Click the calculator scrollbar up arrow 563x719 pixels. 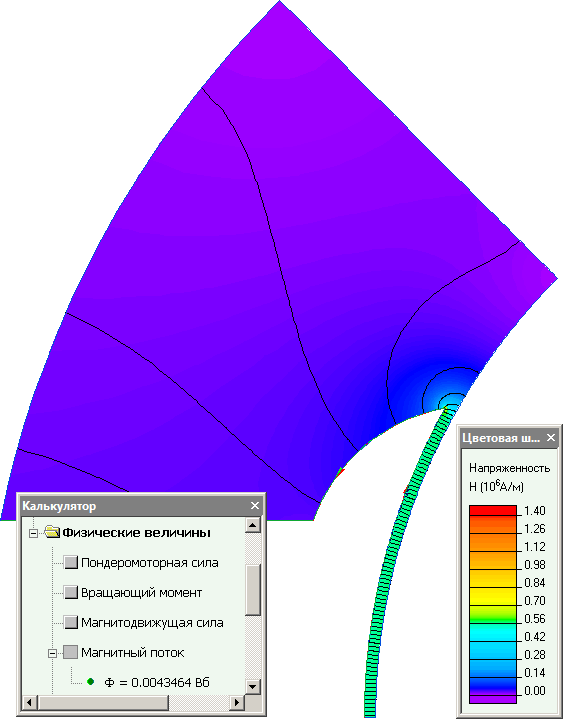point(253,525)
